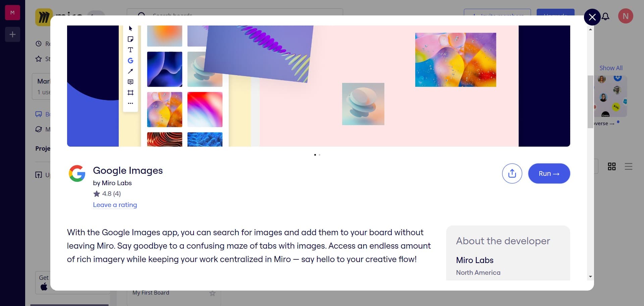Go to second carousel slide dot

(320, 155)
